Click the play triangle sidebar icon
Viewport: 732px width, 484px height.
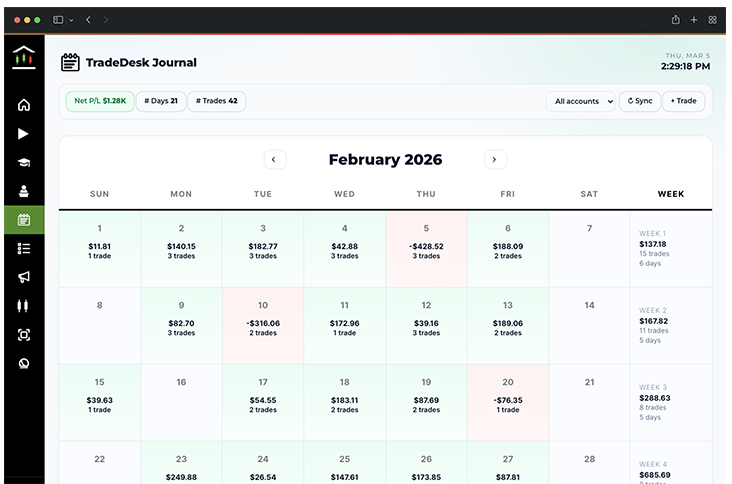tap(24, 134)
